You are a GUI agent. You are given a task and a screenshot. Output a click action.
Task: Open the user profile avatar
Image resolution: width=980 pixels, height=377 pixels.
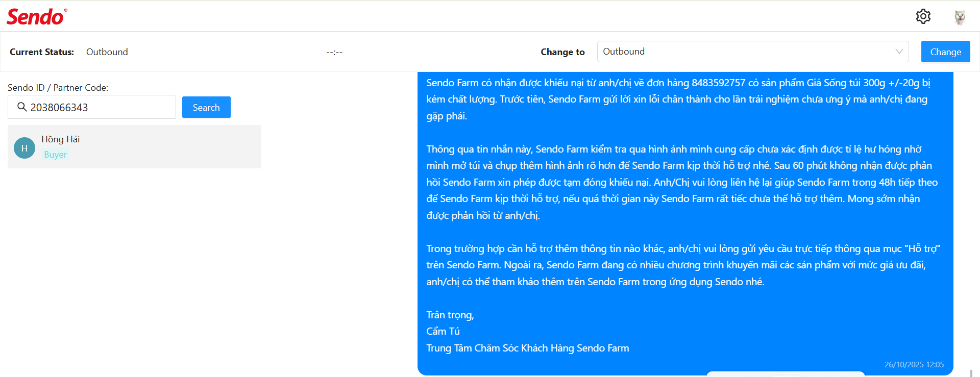tap(960, 17)
